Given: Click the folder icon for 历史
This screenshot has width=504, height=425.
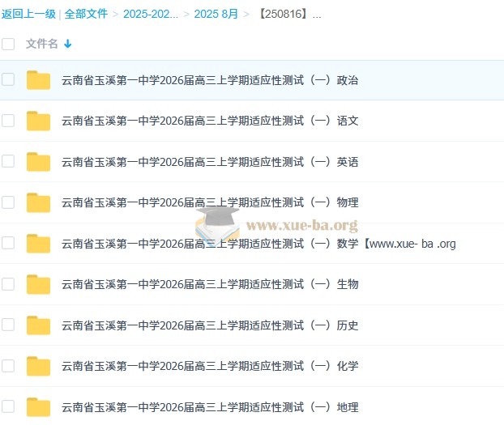Looking at the screenshot, I should [38, 325].
